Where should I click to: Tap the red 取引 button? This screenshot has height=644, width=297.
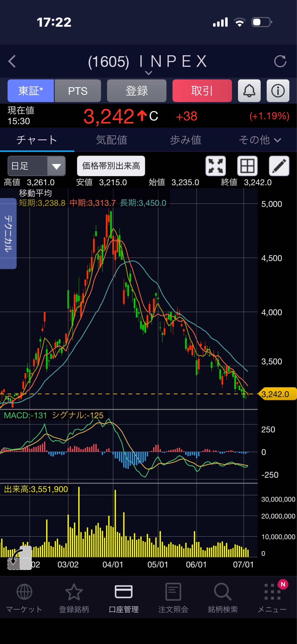click(x=202, y=91)
